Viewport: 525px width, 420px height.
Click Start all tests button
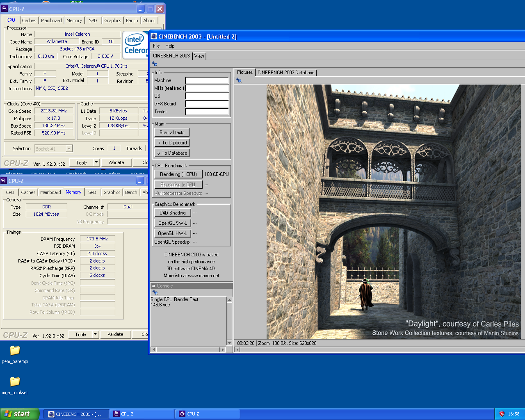[172, 132]
